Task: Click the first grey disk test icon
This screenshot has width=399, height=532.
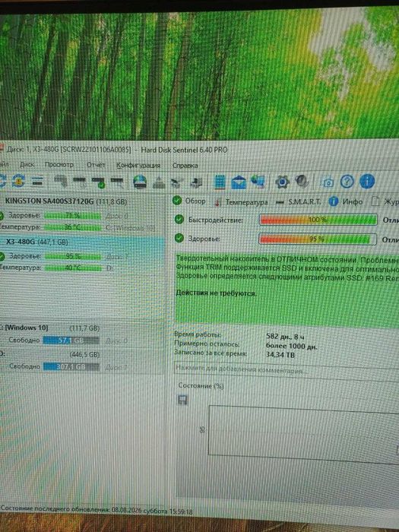Action: 61,182
